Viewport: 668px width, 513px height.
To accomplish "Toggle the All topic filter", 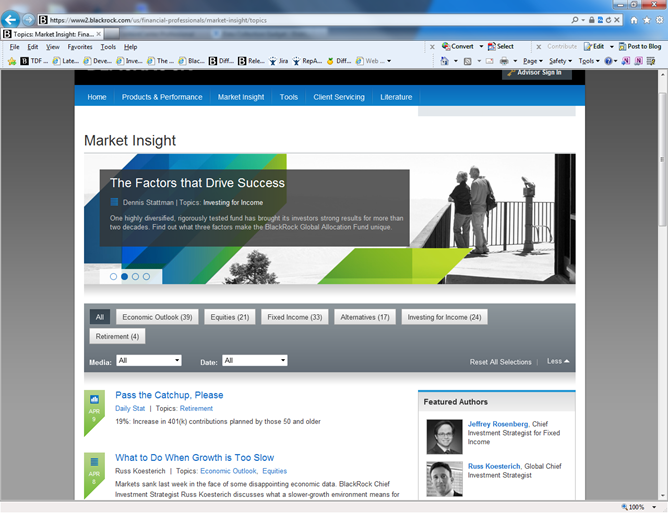I will [100, 317].
